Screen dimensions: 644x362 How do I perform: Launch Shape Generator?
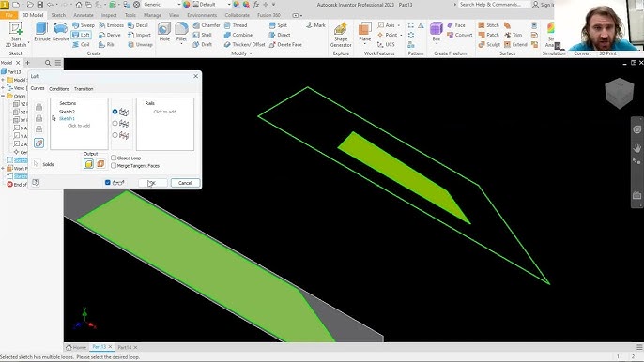pyautogui.click(x=341, y=35)
